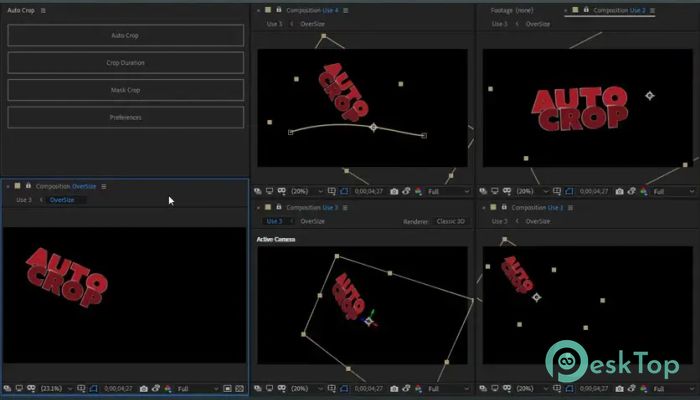Viewport: 700px width, 400px height.
Task: Take a snapshot in the Use 1 viewer
Action: click(x=619, y=389)
